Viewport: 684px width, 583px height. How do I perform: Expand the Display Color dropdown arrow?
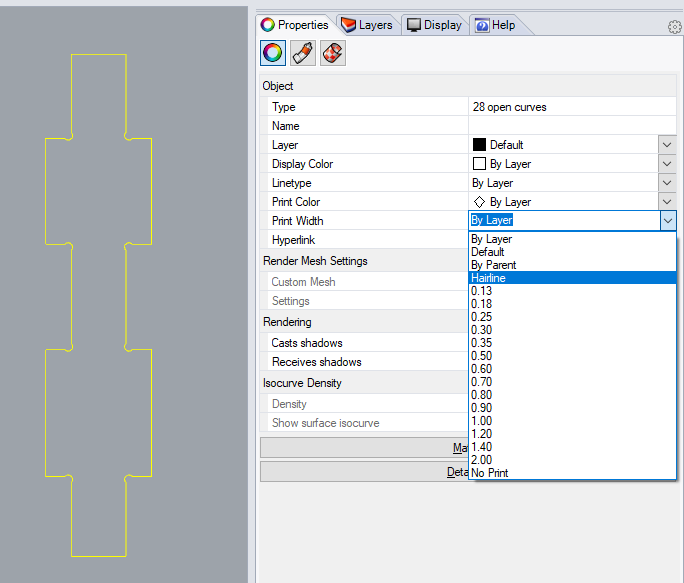click(667, 164)
